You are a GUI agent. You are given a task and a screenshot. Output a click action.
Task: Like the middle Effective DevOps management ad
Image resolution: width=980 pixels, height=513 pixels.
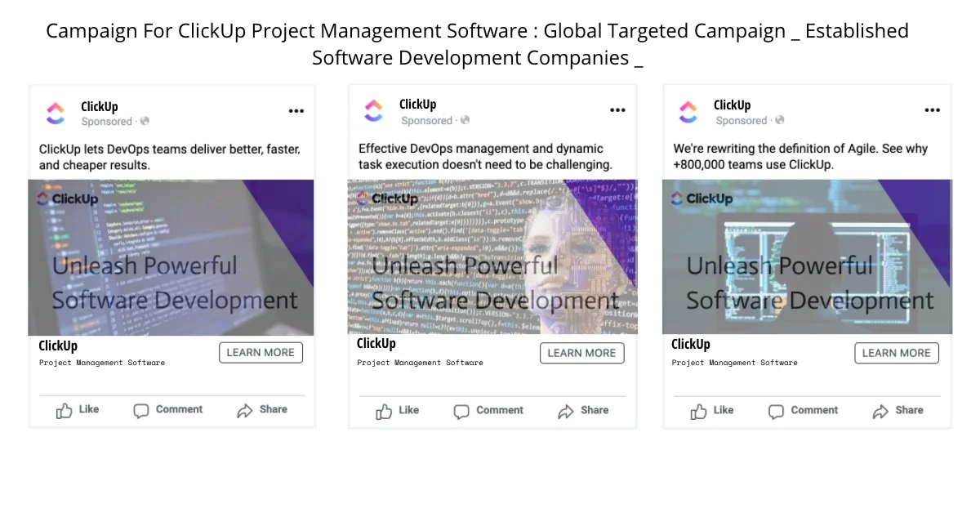click(x=398, y=411)
